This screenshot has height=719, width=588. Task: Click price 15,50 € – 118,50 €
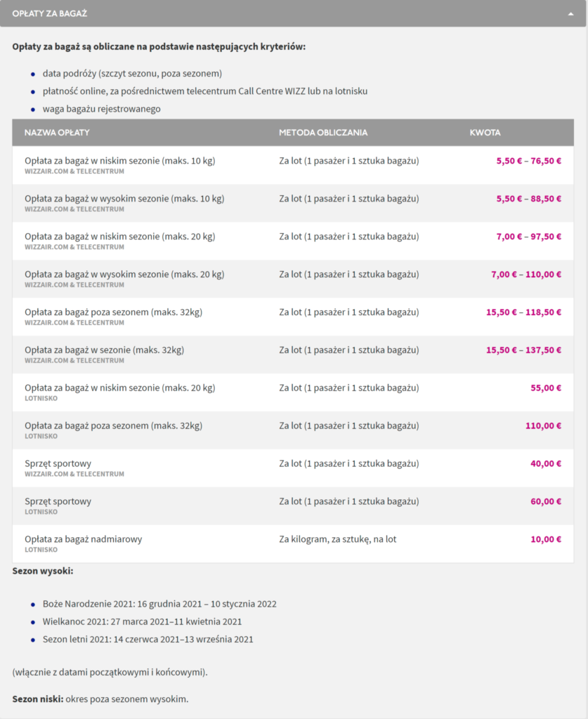pos(523,312)
